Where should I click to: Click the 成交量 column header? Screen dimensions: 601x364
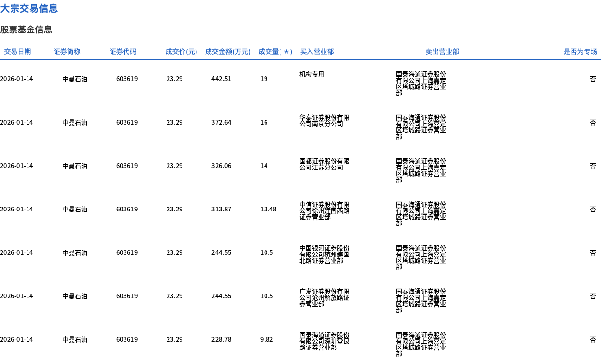point(275,52)
